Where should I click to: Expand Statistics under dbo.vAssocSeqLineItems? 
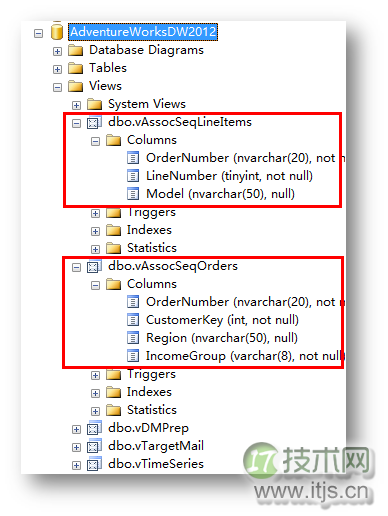(x=95, y=249)
